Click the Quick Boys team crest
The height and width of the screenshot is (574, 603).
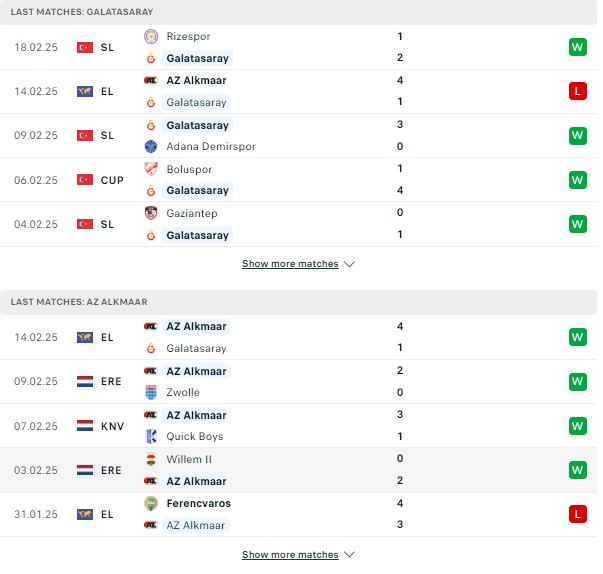[x=151, y=436]
